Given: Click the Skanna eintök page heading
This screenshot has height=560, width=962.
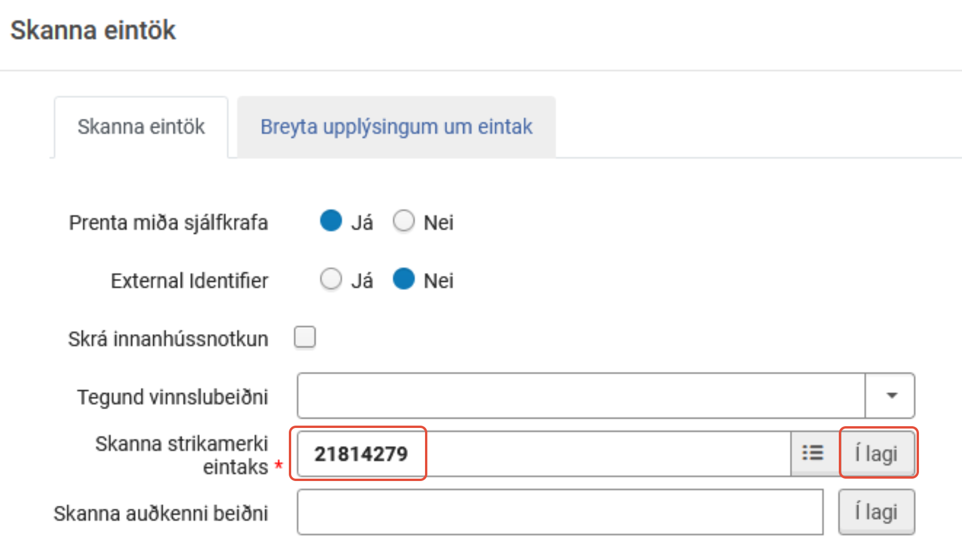Looking at the screenshot, I should coord(93,30).
